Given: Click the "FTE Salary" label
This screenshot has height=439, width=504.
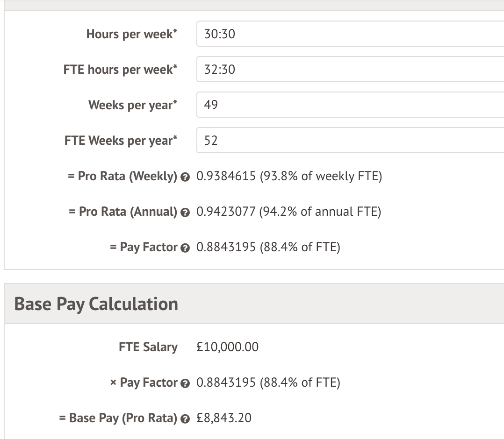Looking at the screenshot, I should (148, 347).
